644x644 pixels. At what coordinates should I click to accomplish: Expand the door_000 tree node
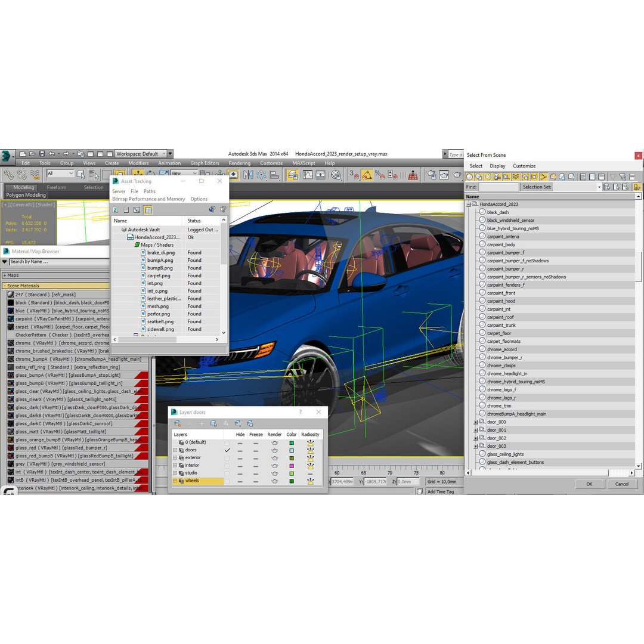476,422
